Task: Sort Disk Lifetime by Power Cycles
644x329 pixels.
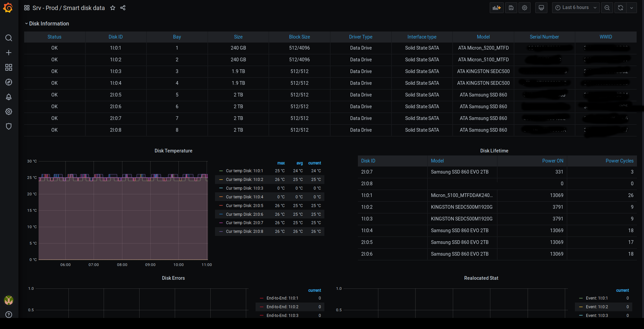Action: click(x=620, y=161)
